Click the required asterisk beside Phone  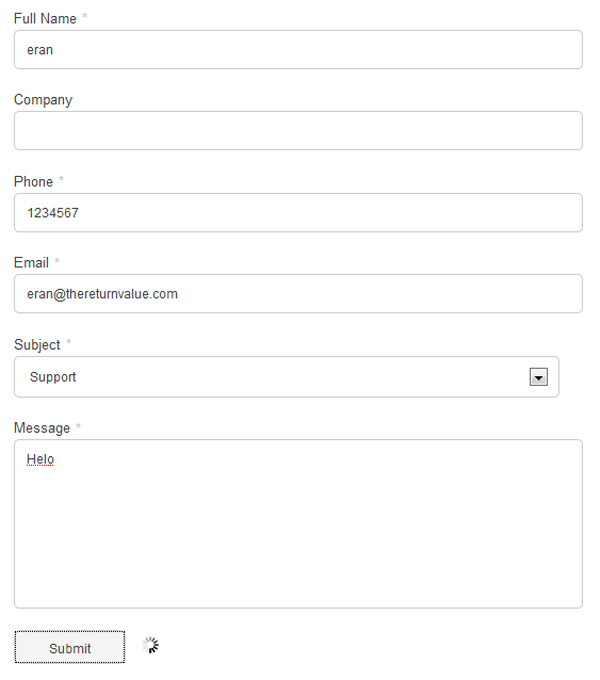(x=61, y=179)
